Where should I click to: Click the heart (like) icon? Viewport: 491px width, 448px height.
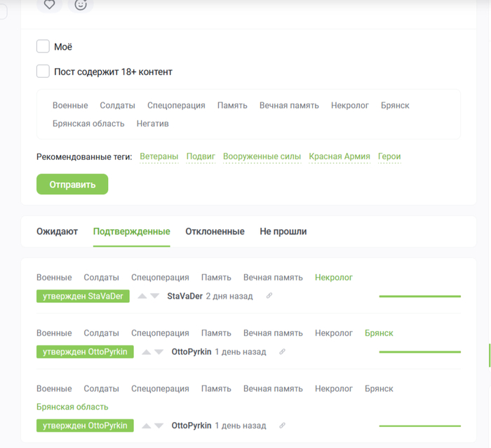pos(49,4)
